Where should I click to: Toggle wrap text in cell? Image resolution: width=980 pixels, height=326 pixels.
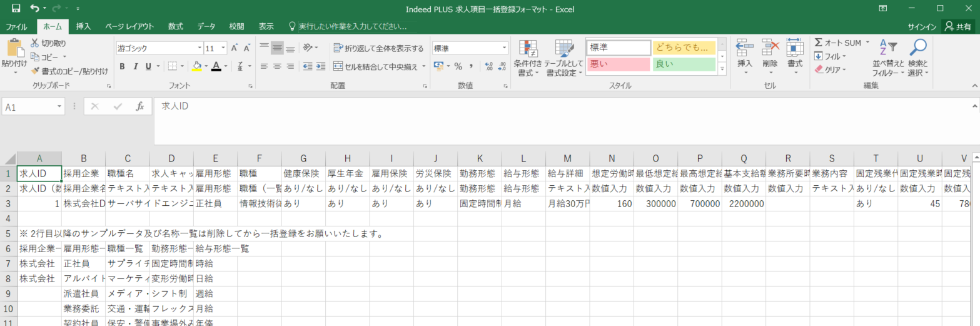[x=378, y=48]
